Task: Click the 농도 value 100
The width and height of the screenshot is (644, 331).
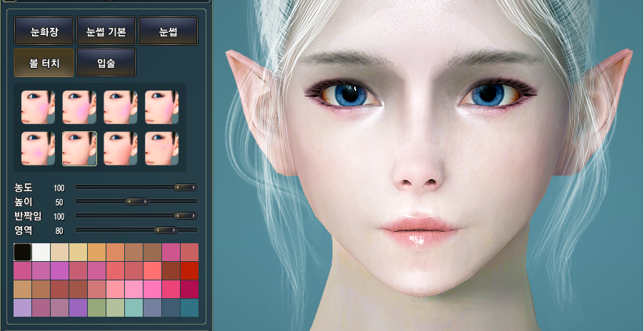Action: pyautogui.click(x=59, y=188)
